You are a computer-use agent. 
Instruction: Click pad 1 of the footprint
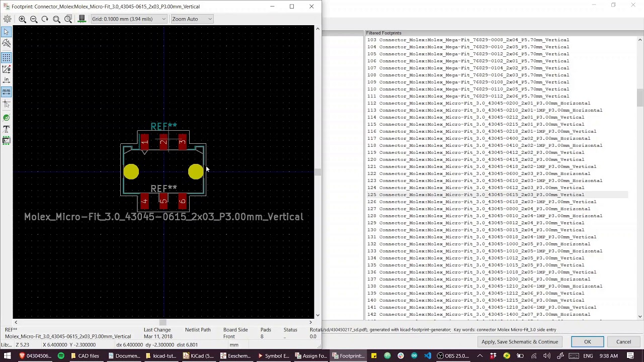144,141
